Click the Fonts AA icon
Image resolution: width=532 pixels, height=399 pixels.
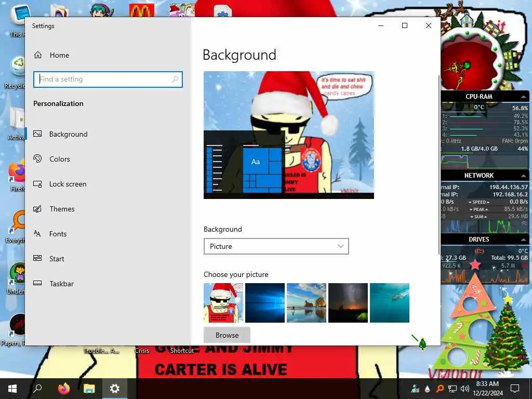(x=37, y=233)
